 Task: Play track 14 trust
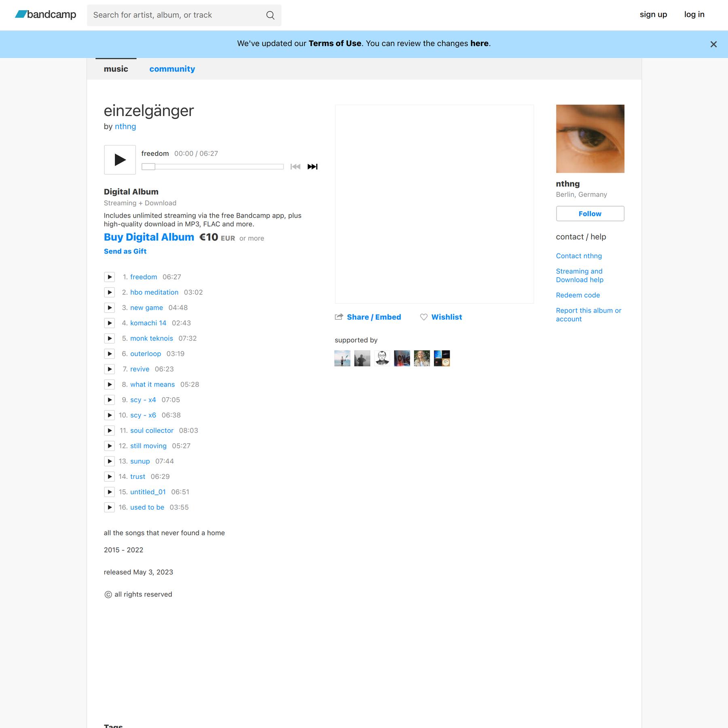(110, 477)
